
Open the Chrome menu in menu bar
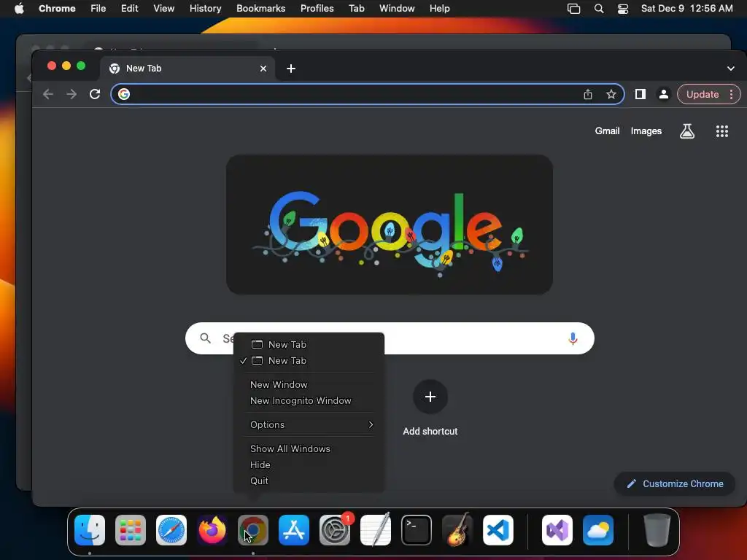[57, 9]
